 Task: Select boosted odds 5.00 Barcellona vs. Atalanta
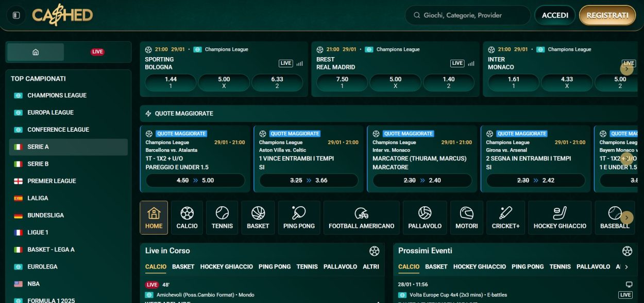[195, 181]
